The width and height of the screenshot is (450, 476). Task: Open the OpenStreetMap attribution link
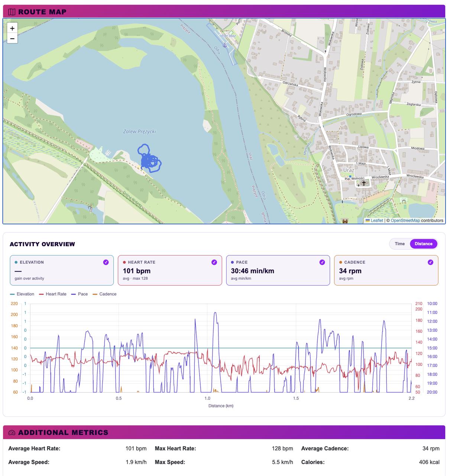[x=405, y=221]
